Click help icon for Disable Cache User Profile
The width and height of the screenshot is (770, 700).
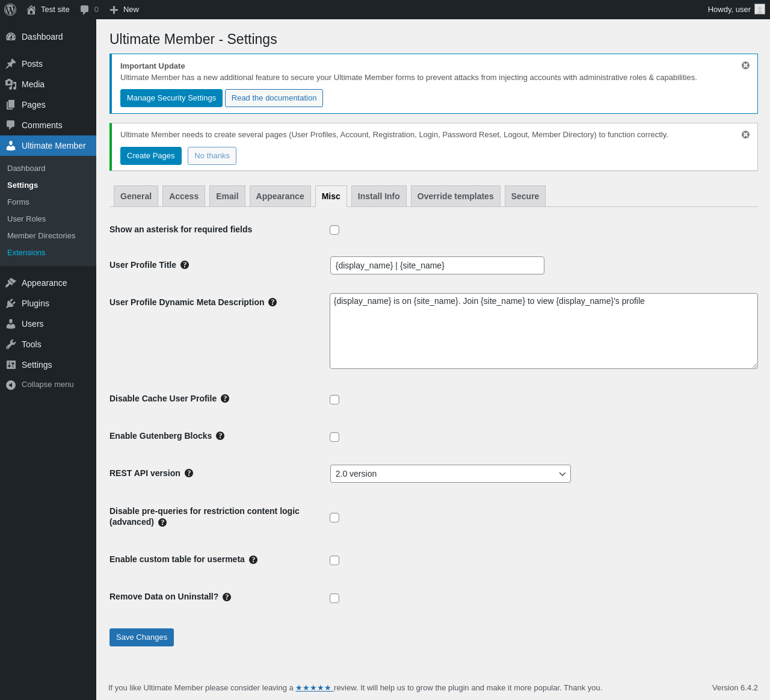225,398
